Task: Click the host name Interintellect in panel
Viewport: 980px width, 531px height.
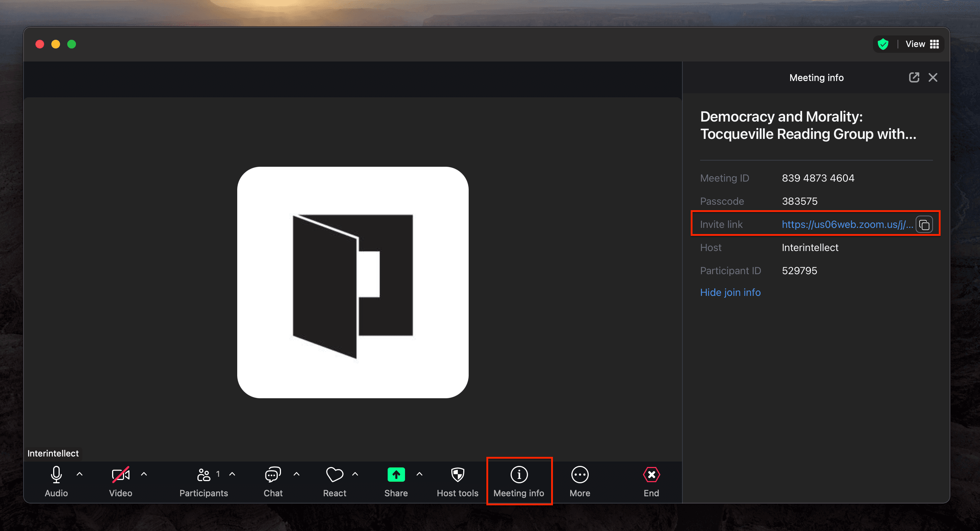Action: point(810,247)
